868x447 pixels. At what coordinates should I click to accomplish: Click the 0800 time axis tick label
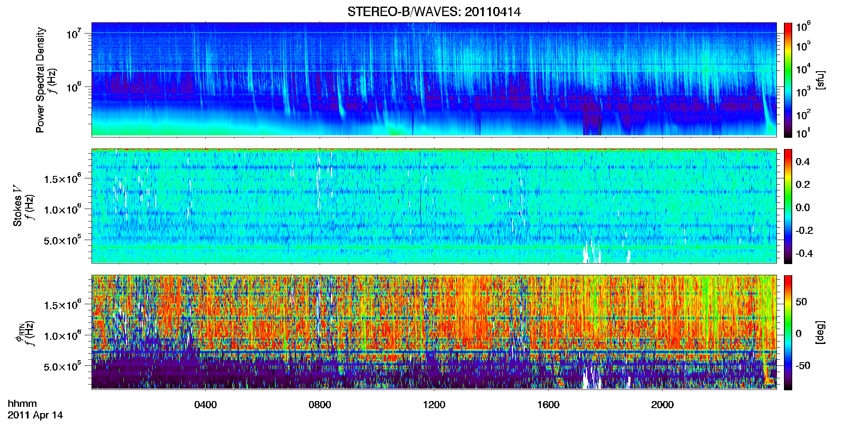tap(320, 405)
